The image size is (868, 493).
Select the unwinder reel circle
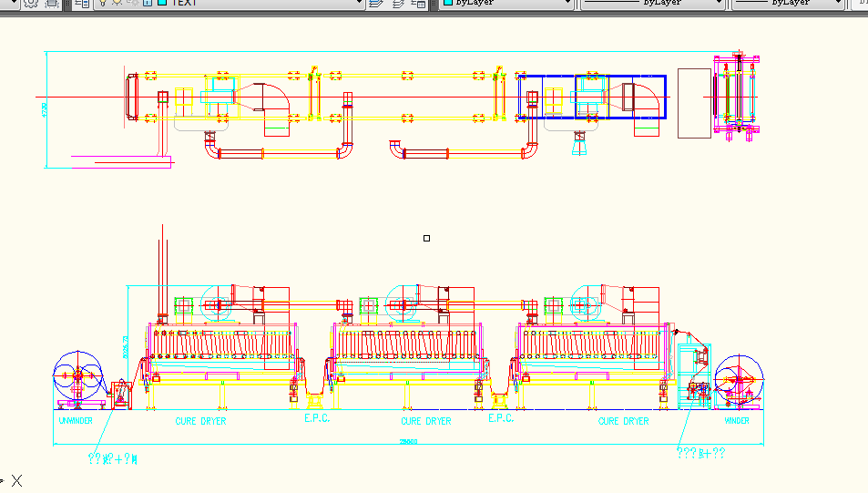[78, 375]
